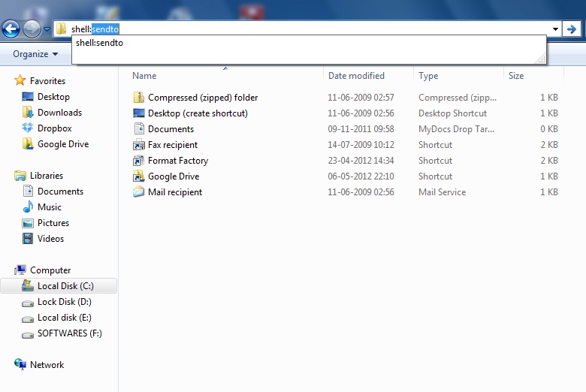Screen dimensions: 586x392
Task: Select the Mail recipient file name
Action: (175, 192)
